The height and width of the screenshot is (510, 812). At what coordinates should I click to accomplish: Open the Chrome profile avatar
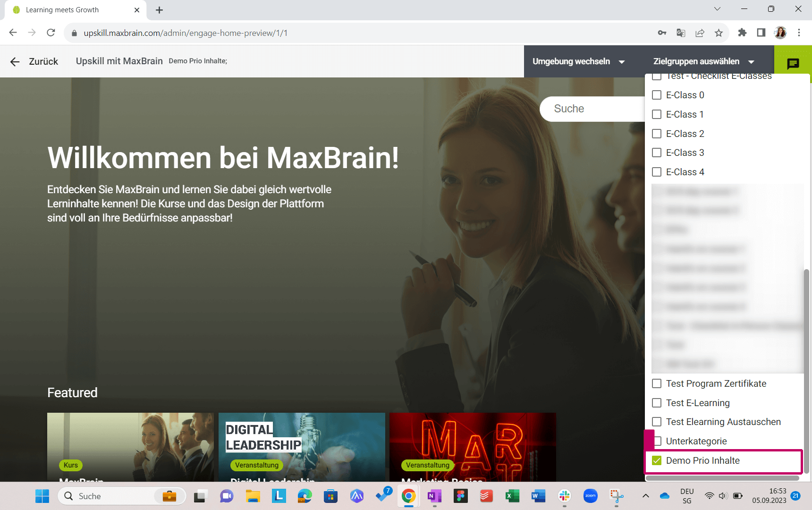point(780,33)
